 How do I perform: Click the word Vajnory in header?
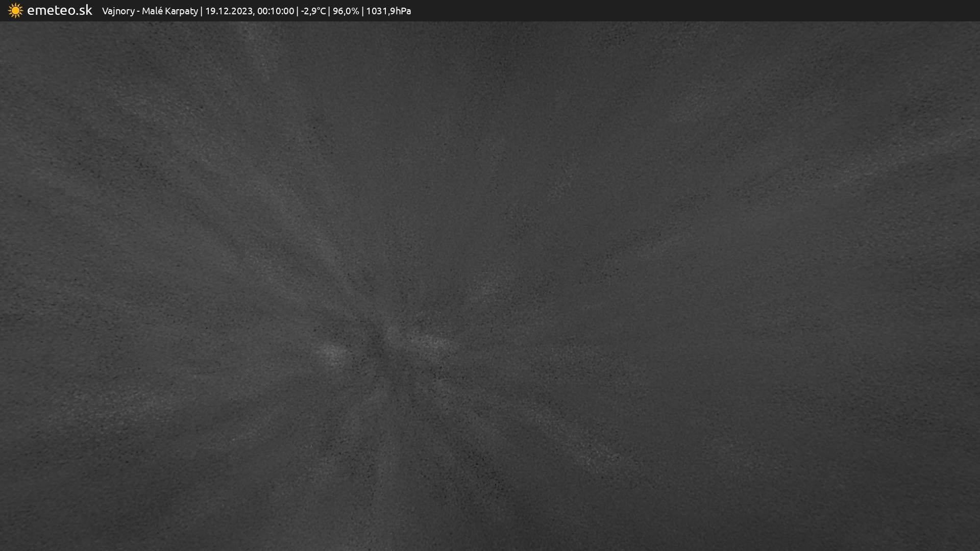pos(118,11)
